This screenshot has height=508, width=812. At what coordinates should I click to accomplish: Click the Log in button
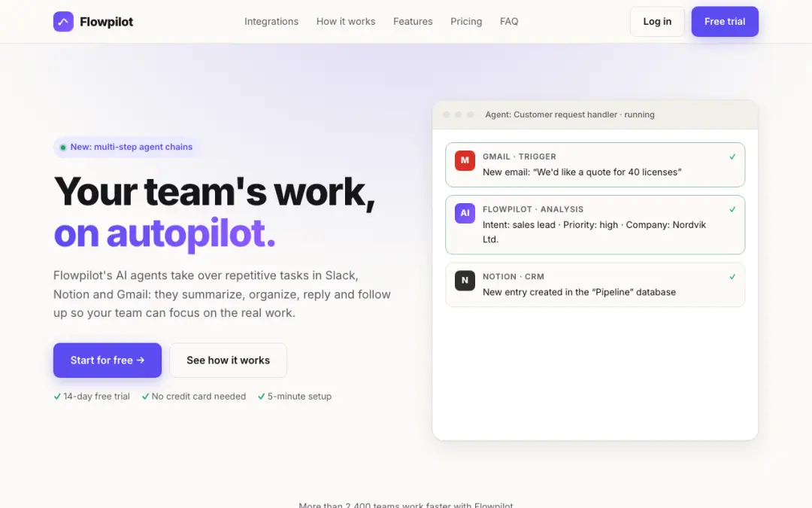tap(657, 22)
